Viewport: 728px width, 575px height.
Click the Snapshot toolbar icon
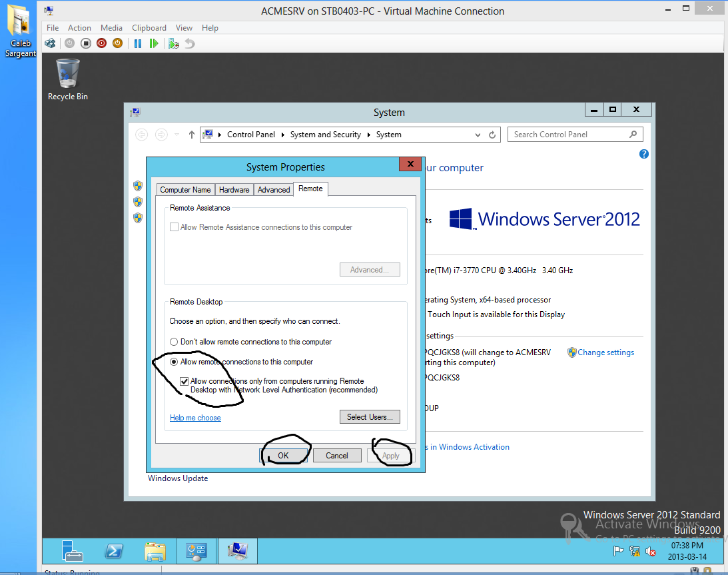click(174, 44)
